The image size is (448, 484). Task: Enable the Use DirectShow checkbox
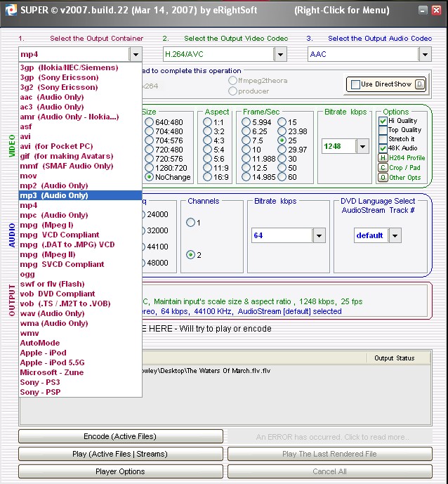[355, 84]
